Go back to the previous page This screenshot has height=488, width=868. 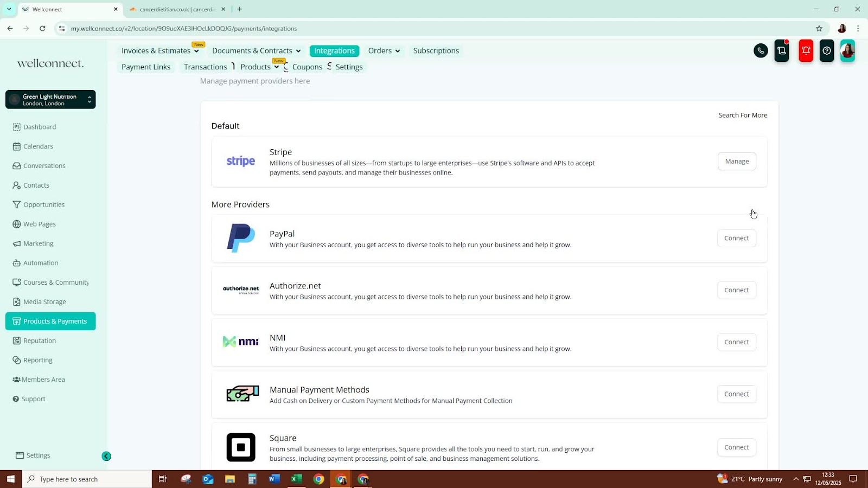click(x=10, y=28)
